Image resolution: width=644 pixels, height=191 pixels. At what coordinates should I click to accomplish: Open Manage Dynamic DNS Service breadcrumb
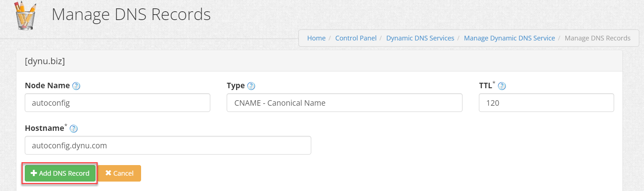[510, 38]
